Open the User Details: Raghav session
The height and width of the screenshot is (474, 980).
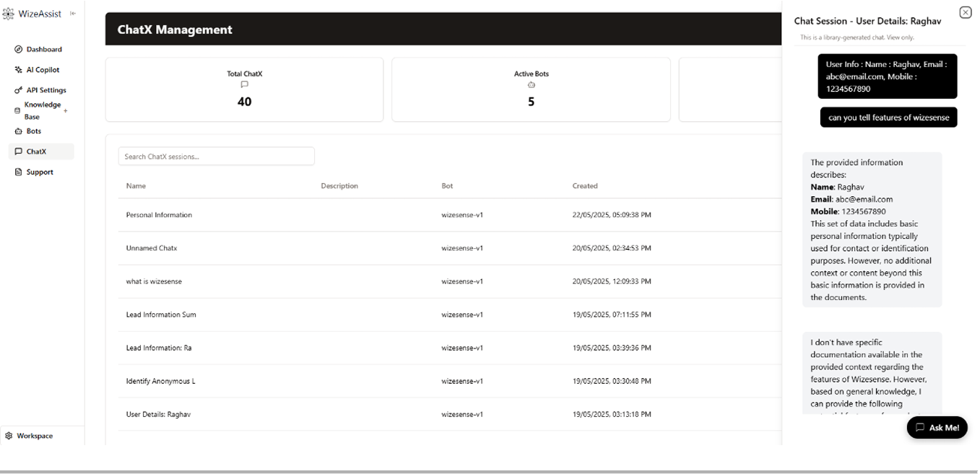pyautogui.click(x=158, y=415)
